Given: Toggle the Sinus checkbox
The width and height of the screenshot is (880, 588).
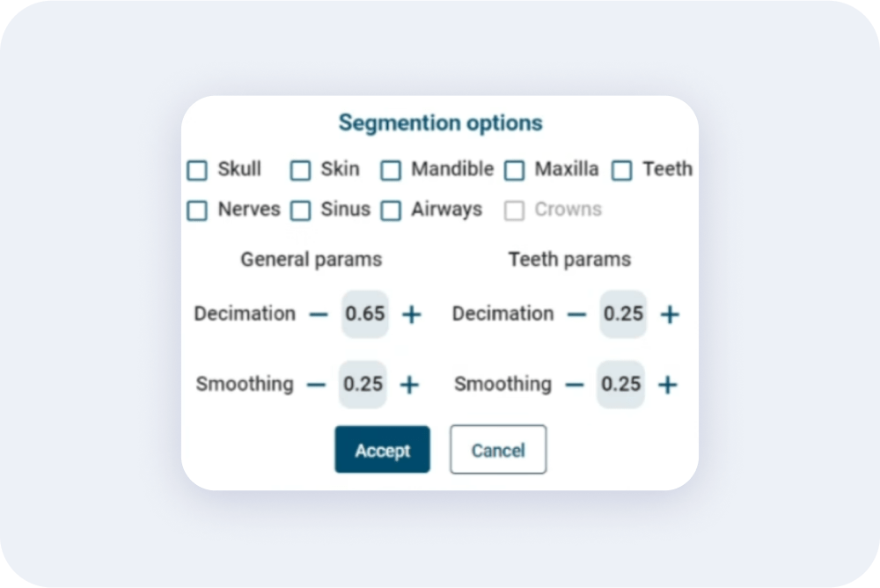Looking at the screenshot, I should click(300, 210).
